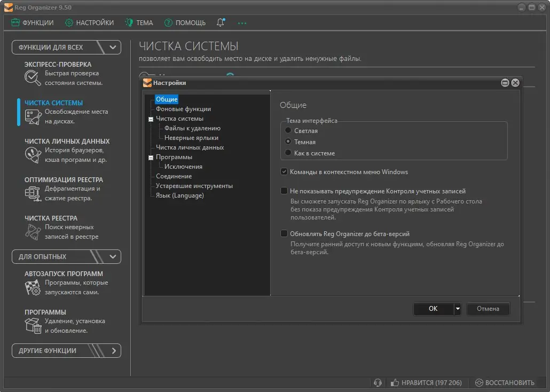Screen dimensions: 550x392
Task: Uncheck Команды в контекстном меню Windows
Action: click(x=284, y=172)
